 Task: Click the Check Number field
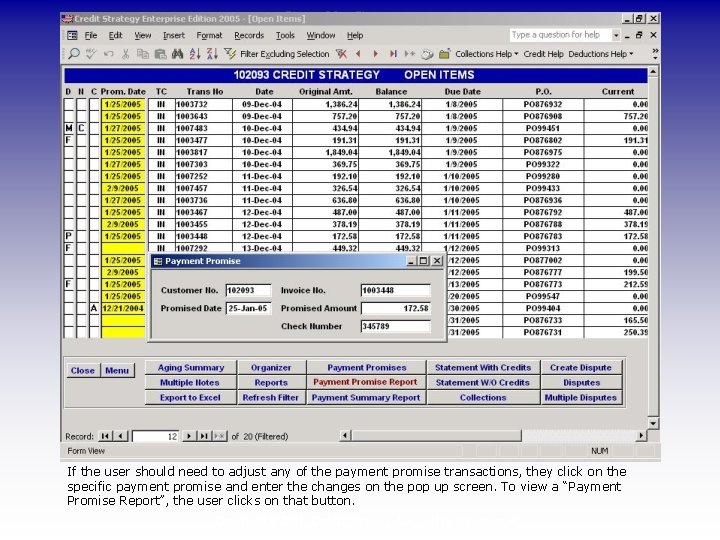[395, 326]
